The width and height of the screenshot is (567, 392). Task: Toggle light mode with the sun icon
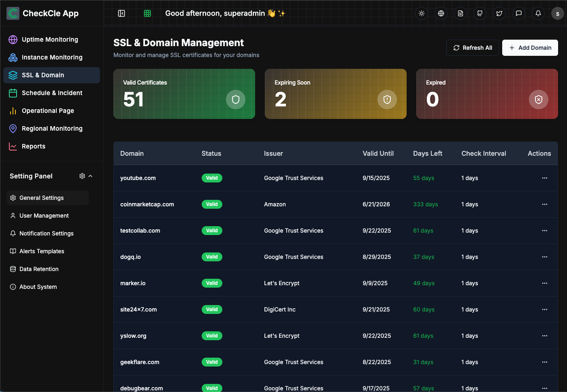point(421,13)
